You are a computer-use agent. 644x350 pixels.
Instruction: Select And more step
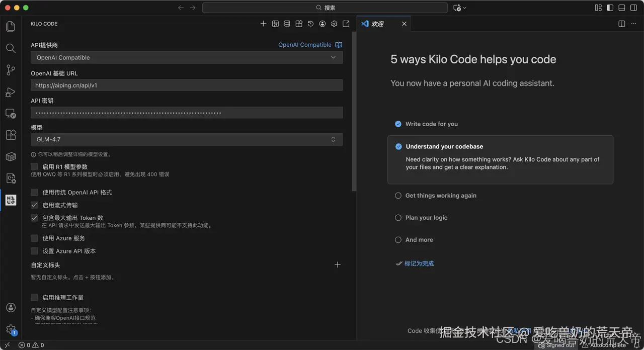[414, 240]
